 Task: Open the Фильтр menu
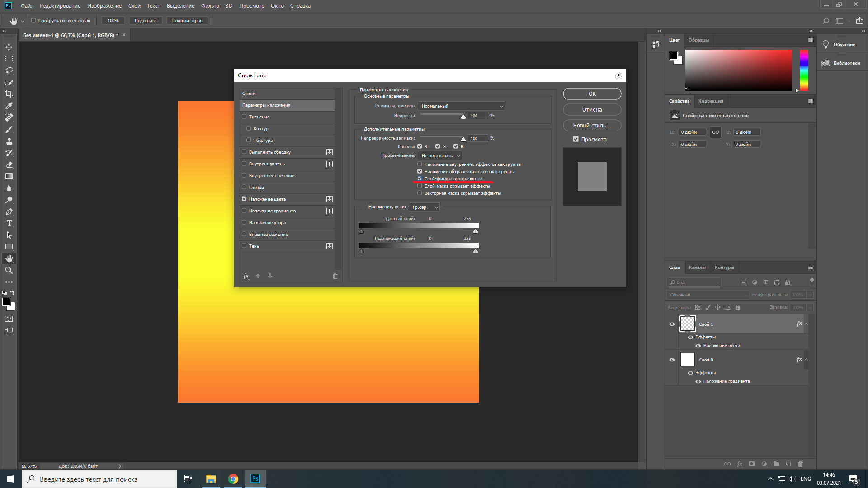(210, 6)
